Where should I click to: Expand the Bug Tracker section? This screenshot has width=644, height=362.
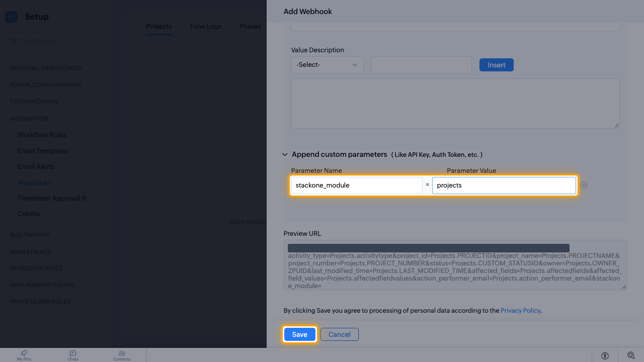tap(30, 235)
